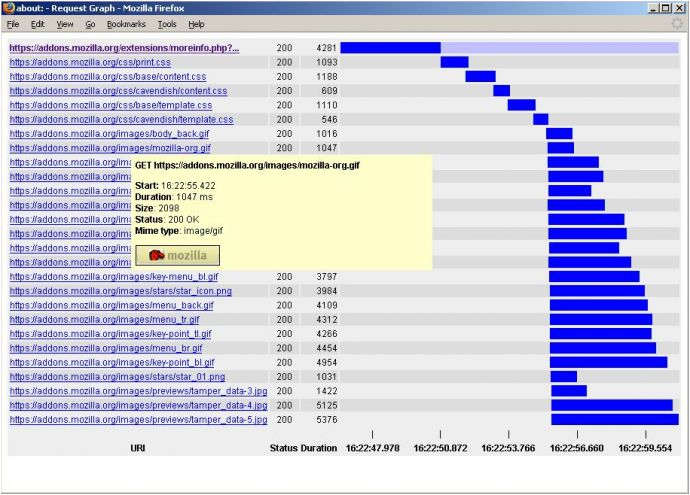Click duration value 4281 in the first row

pos(327,48)
